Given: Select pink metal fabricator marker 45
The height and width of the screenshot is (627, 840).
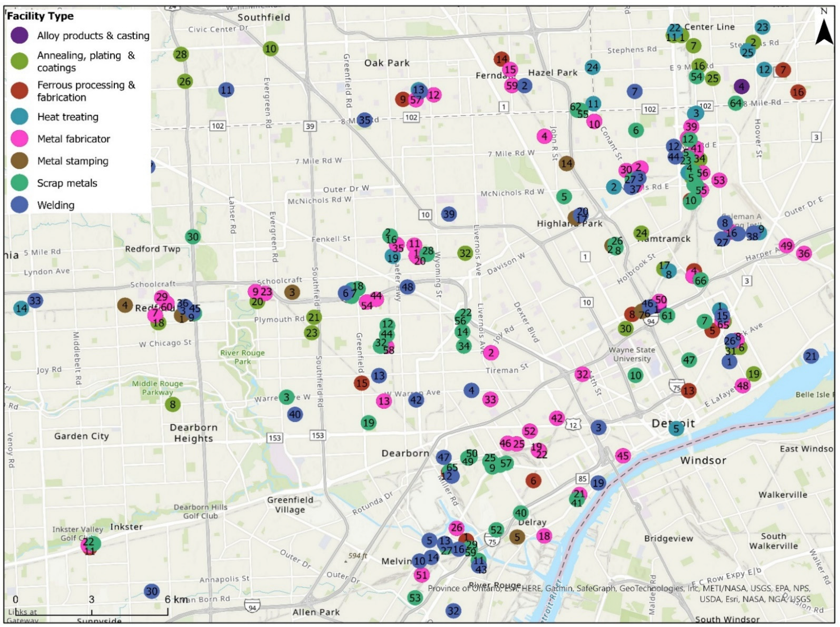Looking at the screenshot, I should pos(623,455).
